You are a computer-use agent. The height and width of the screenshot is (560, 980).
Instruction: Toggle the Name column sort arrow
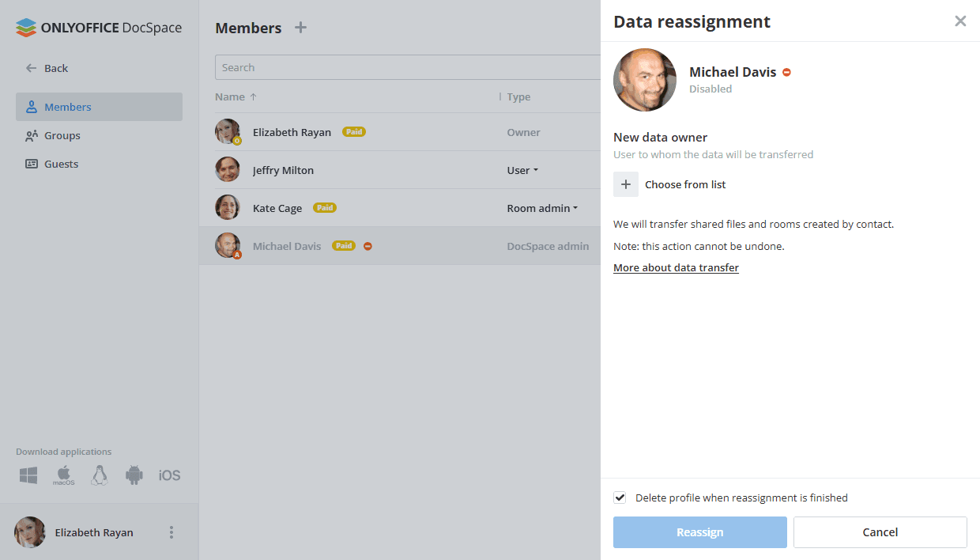[252, 96]
